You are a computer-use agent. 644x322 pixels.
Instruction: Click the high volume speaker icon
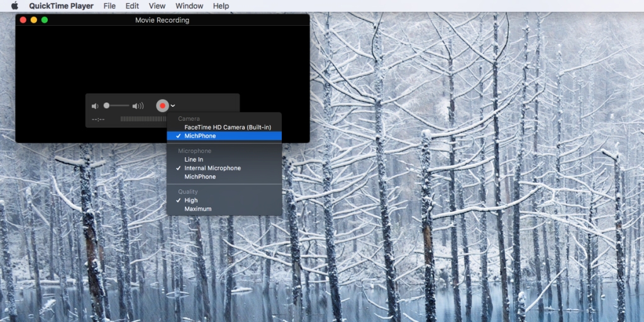click(x=138, y=106)
